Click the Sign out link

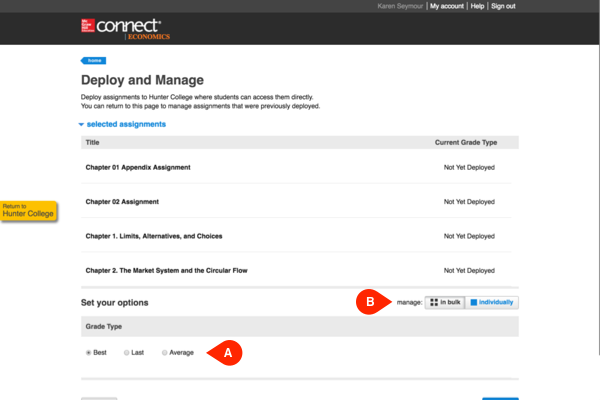coord(504,6)
